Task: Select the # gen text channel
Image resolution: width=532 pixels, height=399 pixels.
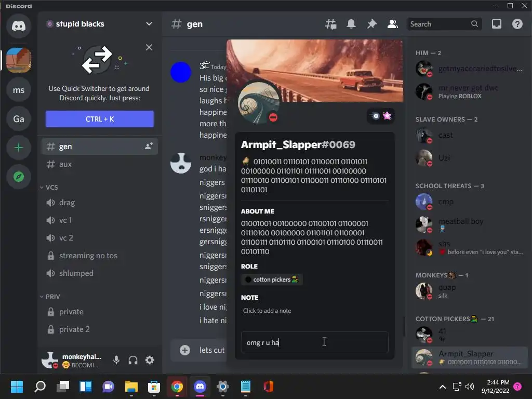Action: [x=99, y=146]
